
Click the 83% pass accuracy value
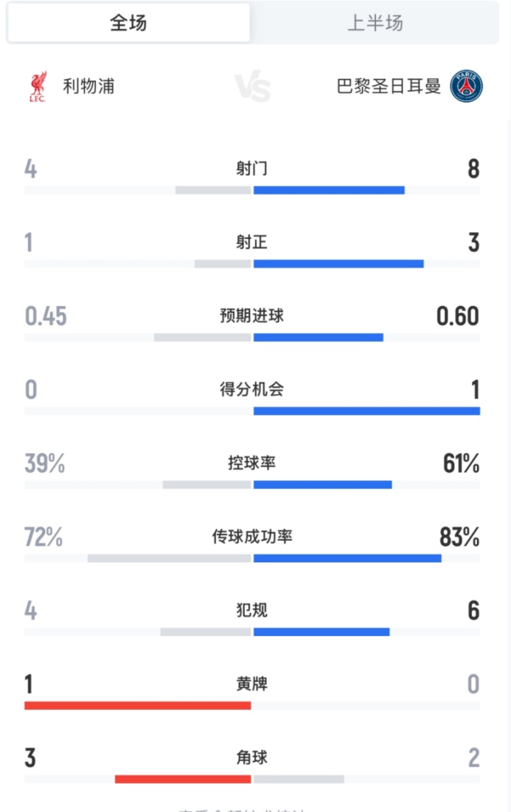pyautogui.click(x=459, y=538)
